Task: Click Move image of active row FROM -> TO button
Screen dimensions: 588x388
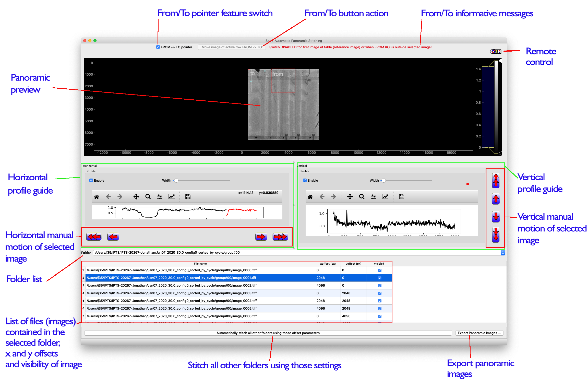Action: [232, 47]
